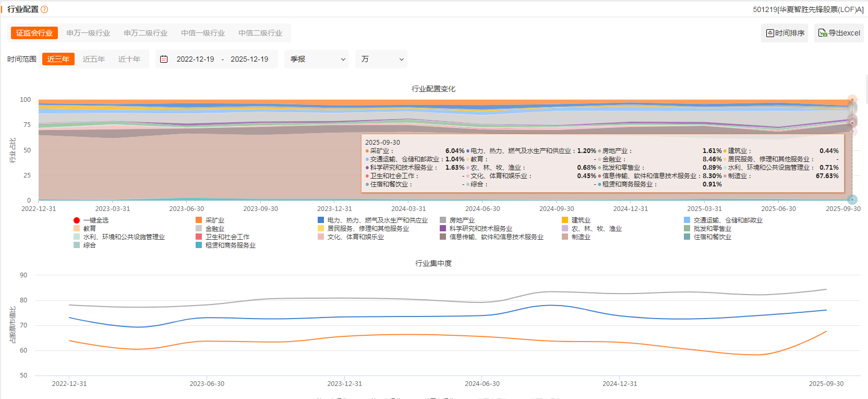
Task: Click the help question-mark icon beside 行业配置
Action: [44, 9]
